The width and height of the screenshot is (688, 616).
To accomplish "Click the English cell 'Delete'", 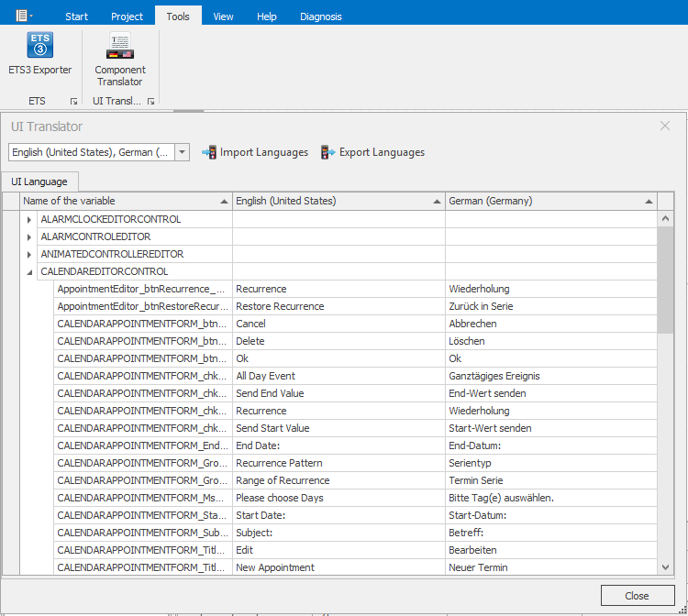I will point(338,341).
